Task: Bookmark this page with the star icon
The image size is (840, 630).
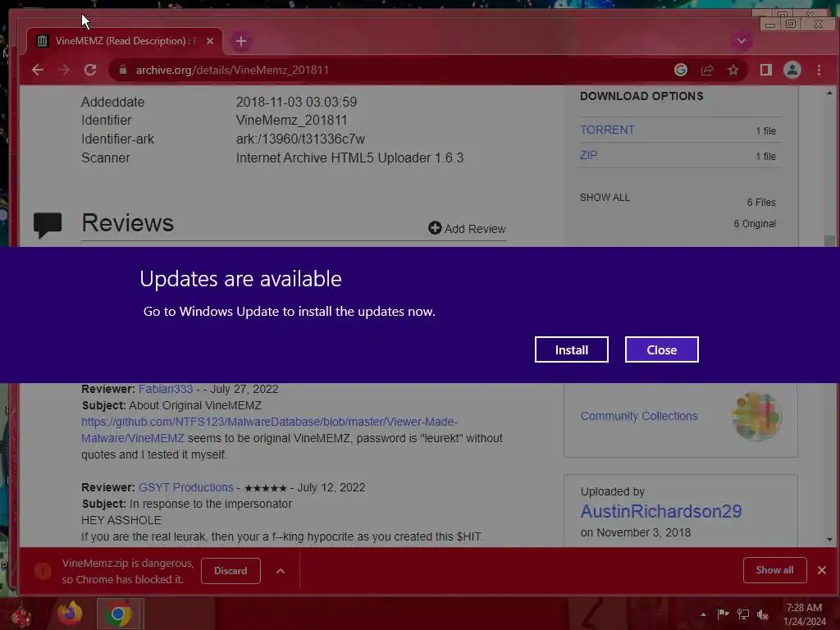Action: (x=733, y=71)
